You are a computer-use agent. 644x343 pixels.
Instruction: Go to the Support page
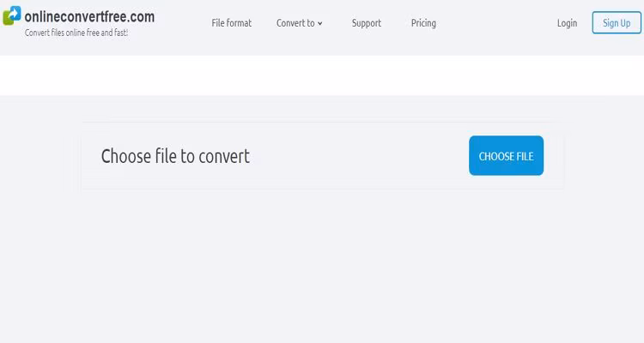point(366,23)
